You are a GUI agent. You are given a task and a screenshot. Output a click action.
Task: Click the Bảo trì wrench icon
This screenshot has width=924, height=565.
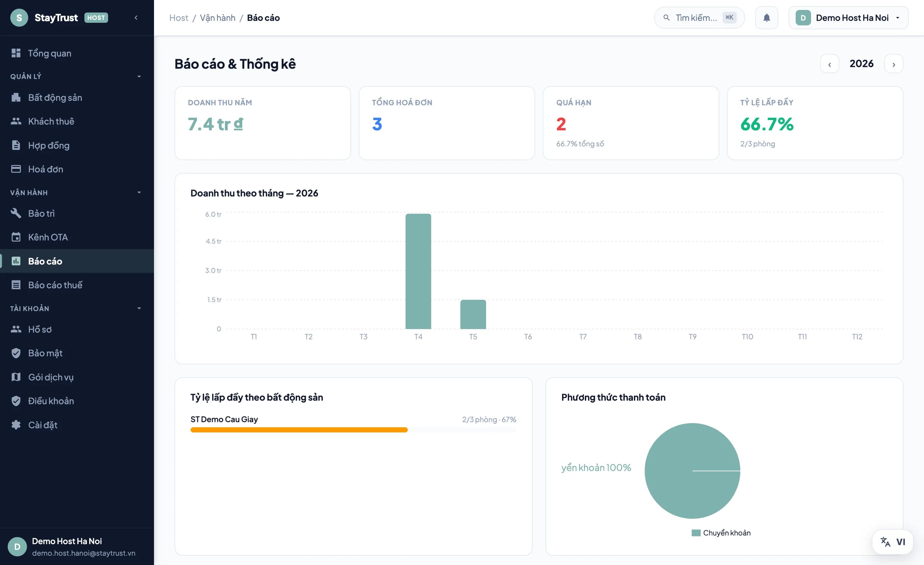(16, 213)
